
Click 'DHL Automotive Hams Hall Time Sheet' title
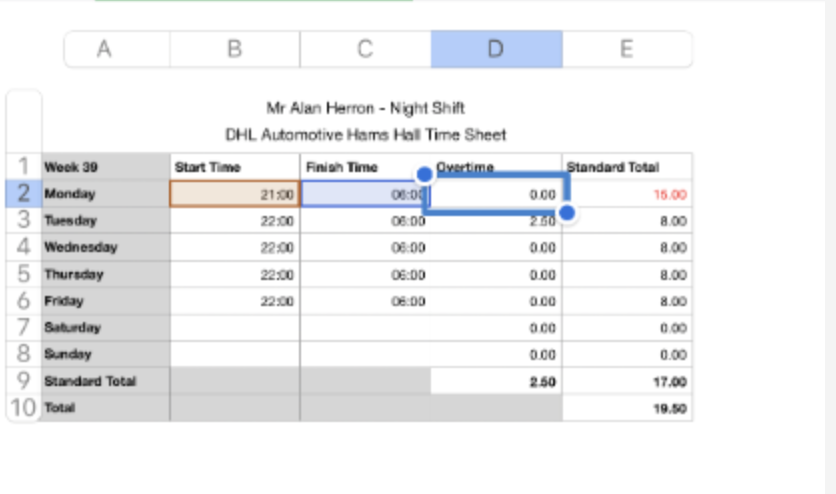tap(366, 135)
